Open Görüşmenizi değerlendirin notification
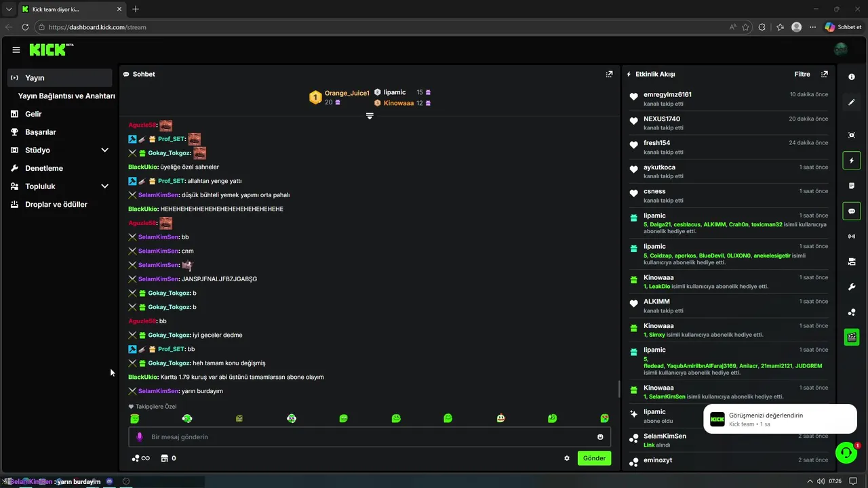The height and width of the screenshot is (488, 868). click(780, 419)
